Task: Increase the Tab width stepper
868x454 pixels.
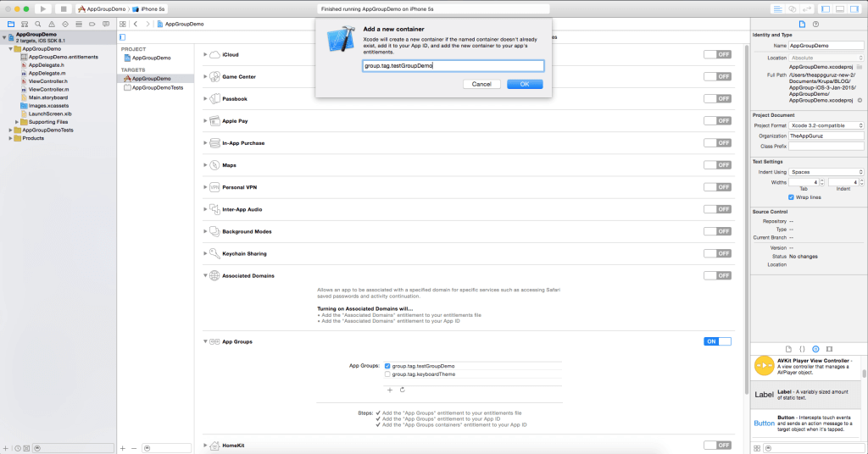Action: pos(821,180)
